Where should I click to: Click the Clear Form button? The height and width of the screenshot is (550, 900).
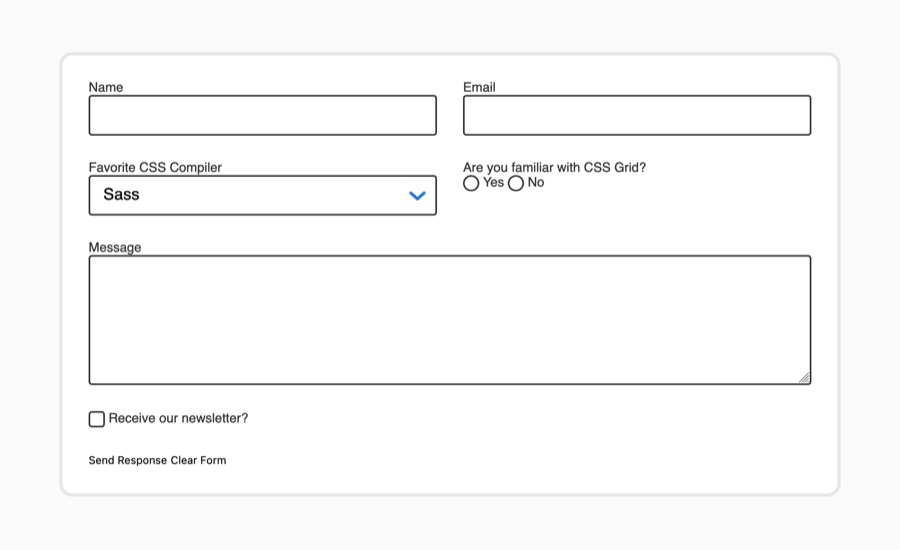198,460
